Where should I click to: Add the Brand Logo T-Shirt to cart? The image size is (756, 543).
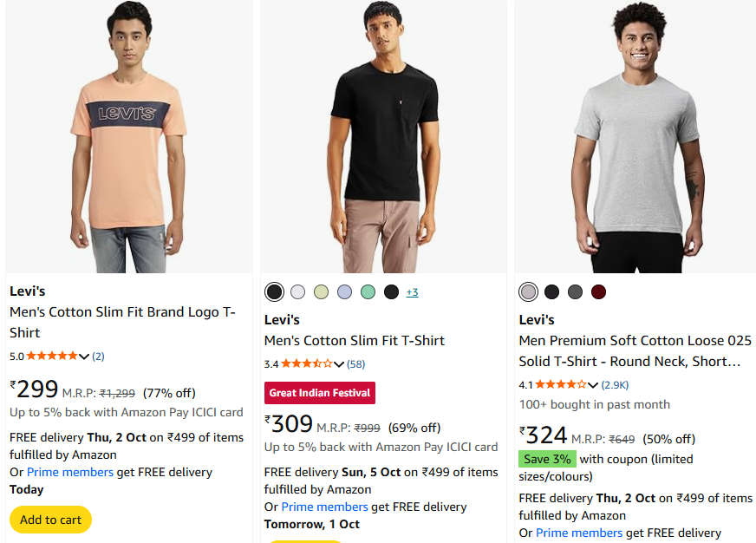pyautogui.click(x=50, y=520)
